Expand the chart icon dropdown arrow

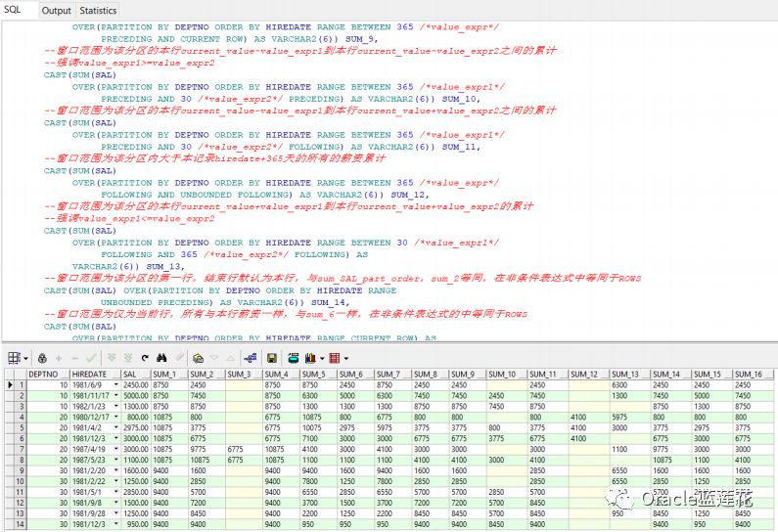[x=322, y=359]
